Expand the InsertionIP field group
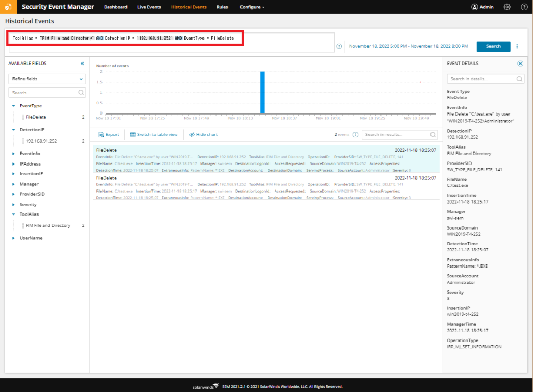Image resolution: width=533 pixels, height=392 pixels. pyautogui.click(x=14, y=174)
